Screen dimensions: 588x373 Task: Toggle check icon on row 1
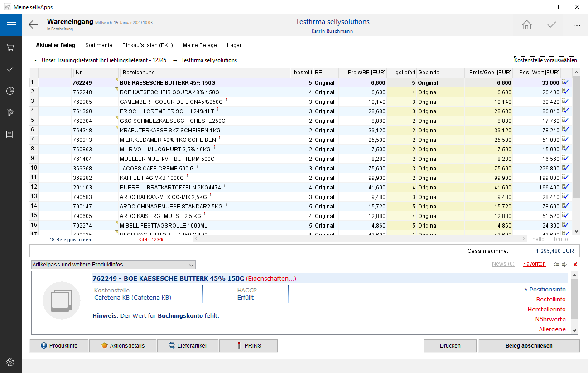point(565,82)
